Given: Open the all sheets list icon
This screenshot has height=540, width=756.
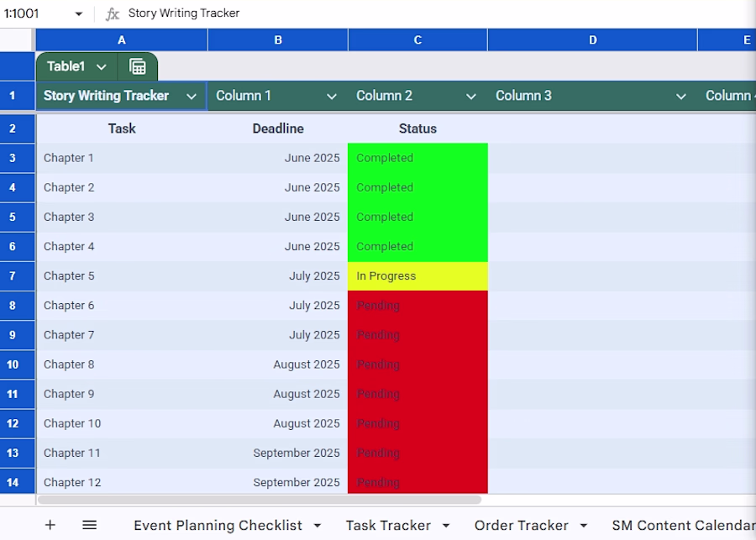Looking at the screenshot, I should pos(90,525).
